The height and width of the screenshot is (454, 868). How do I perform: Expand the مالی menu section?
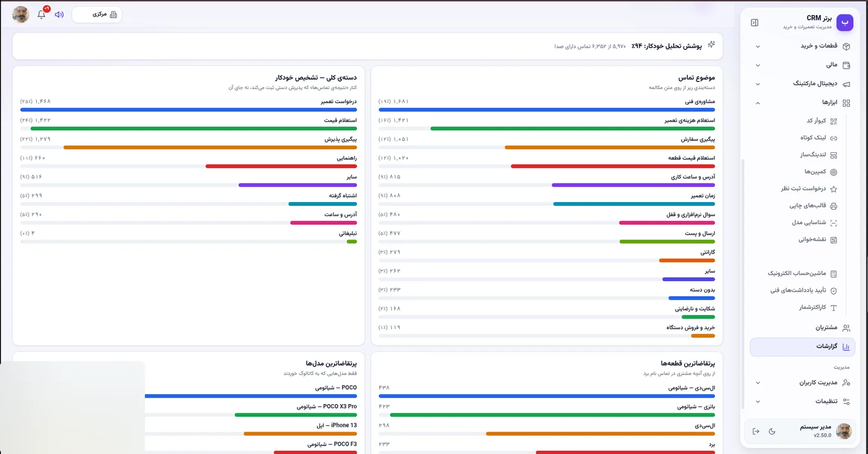coord(802,65)
